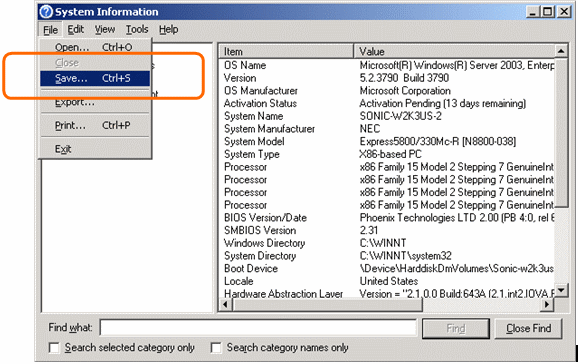
Task: Open the View menu
Action: coord(105,30)
